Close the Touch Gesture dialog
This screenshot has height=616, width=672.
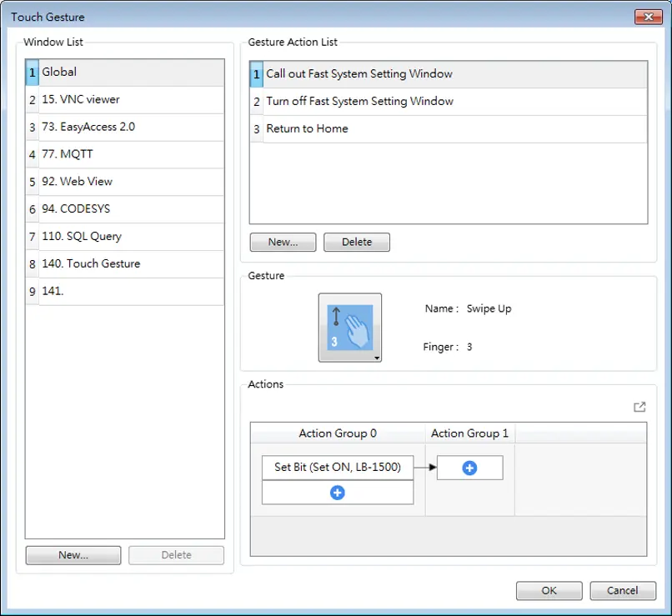pos(648,17)
